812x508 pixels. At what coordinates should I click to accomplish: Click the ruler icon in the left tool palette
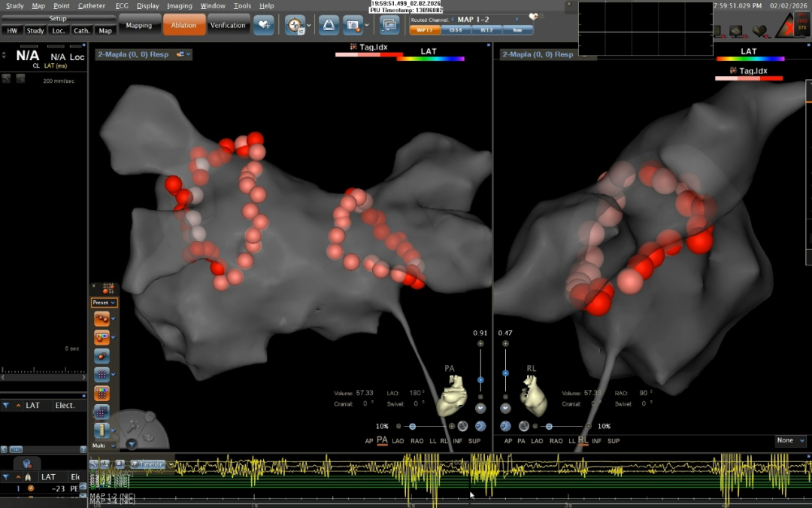[x=101, y=430]
